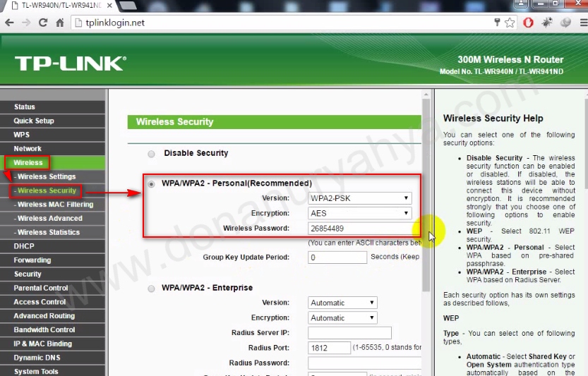Open the Enterprise Encryption Automatic dropdown
Viewport: 588px width, 376px height.
point(342,317)
